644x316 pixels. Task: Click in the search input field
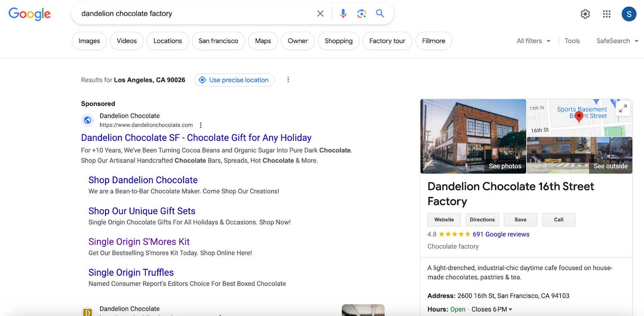point(195,14)
